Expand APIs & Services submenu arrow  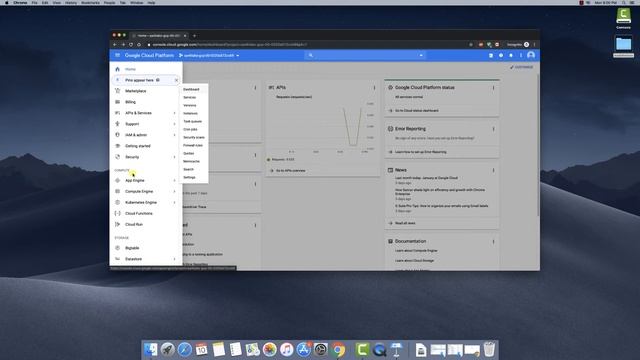174,113
